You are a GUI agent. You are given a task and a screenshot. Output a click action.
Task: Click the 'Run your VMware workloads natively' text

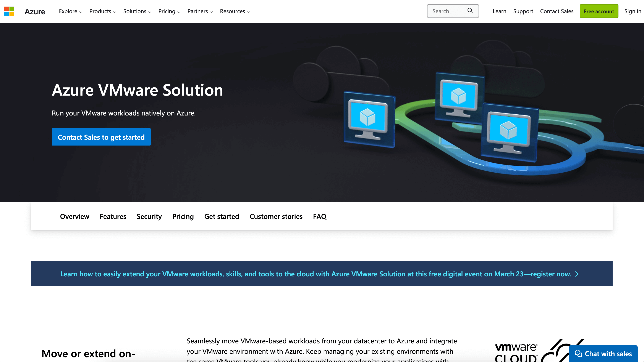[x=123, y=113]
